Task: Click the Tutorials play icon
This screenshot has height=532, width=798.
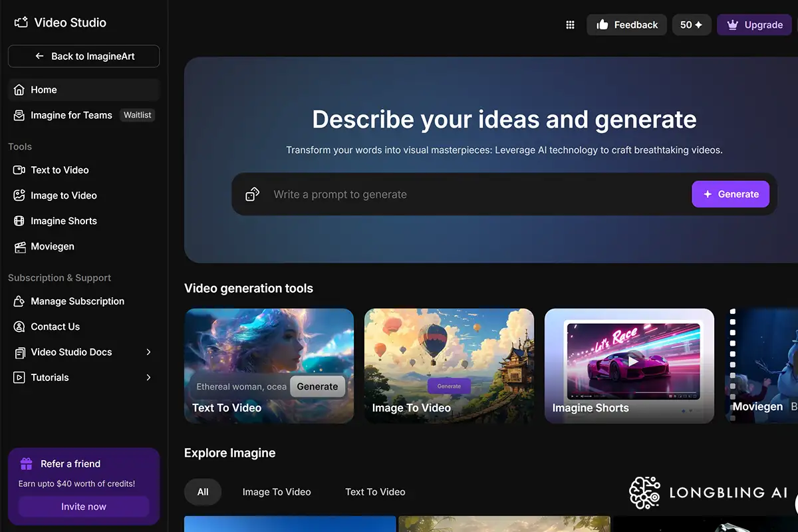Action: coord(19,378)
